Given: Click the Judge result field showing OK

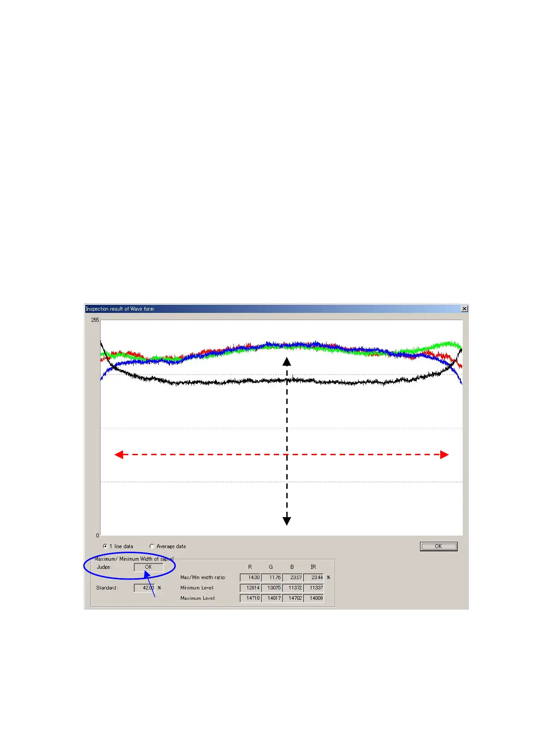Looking at the screenshot, I should click(x=149, y=567).
